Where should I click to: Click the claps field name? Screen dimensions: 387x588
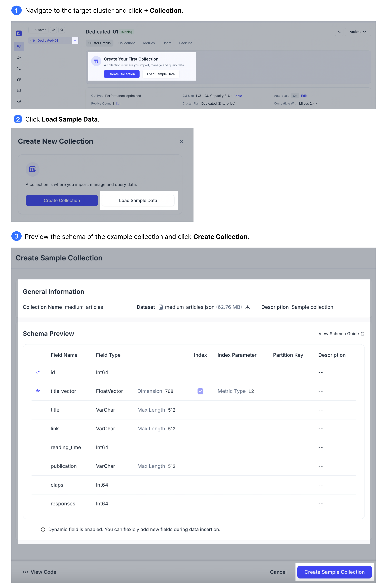pyautogui.click(x=57, y=485)
